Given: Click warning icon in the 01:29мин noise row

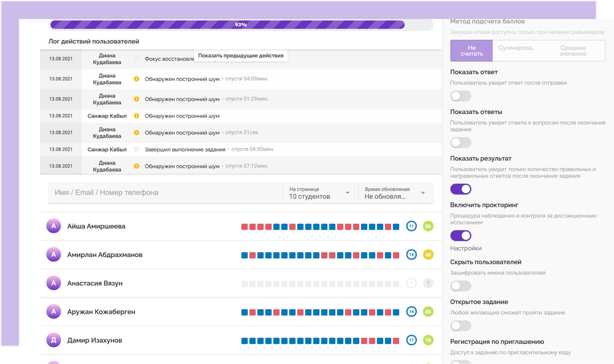Looking at the screenshot, I should (137, 99).
